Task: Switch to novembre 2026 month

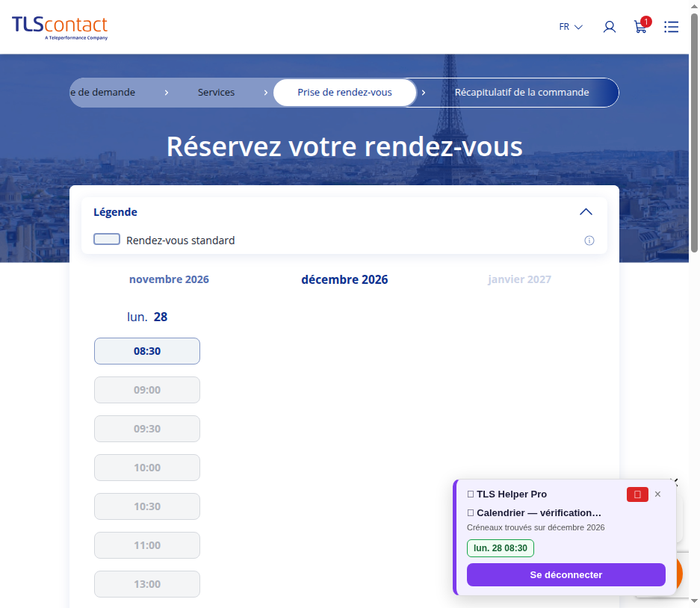Action: coord(169,279)
